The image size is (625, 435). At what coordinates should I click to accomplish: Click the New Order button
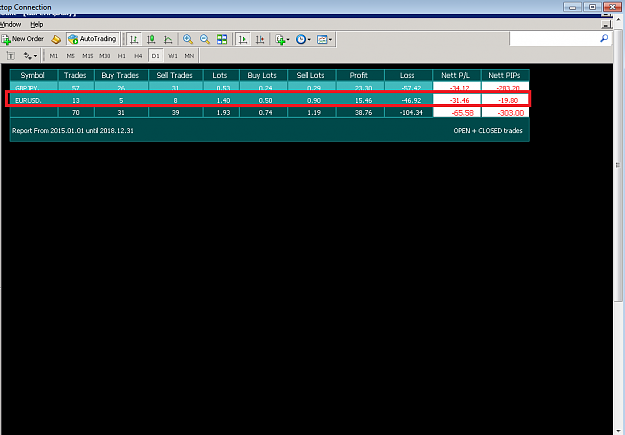click(23, 39)
